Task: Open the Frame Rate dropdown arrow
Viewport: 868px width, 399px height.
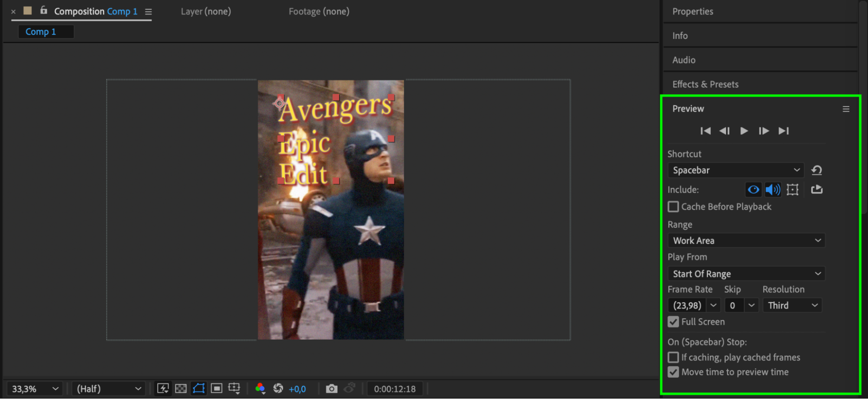Action: coord(713,305)
